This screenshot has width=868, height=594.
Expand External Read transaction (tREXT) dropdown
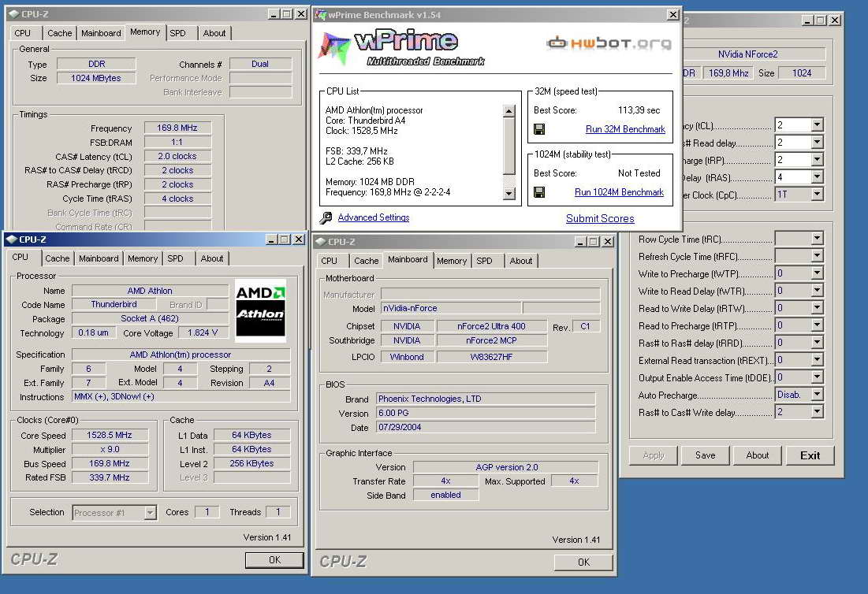[x=817, y=360]
